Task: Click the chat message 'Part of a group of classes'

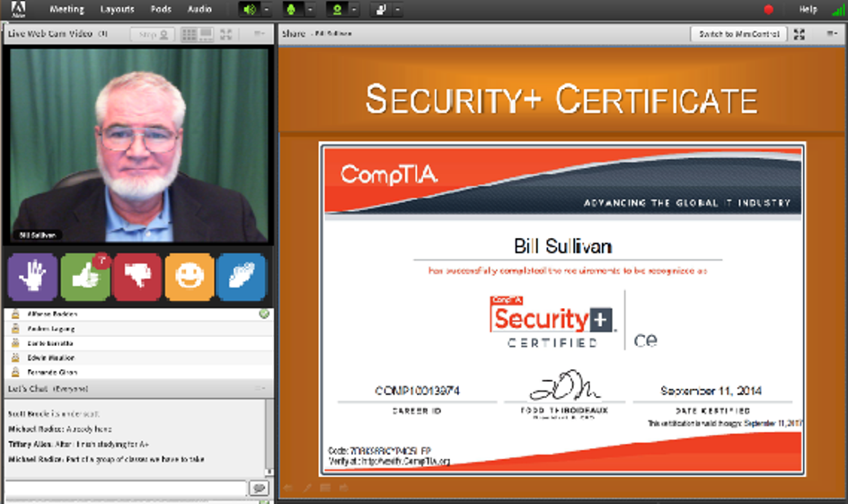Action: click(106, 460)
